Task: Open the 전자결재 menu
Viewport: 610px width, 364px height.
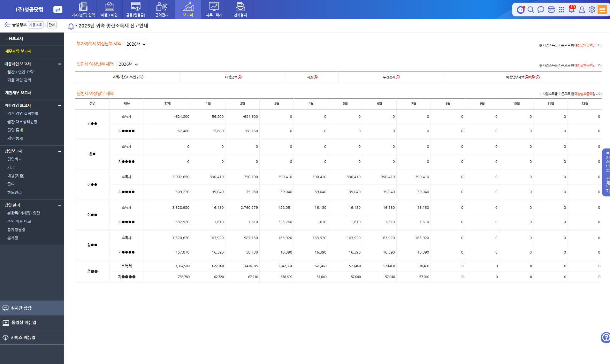Action: pyautogui.click(x=240, y=10)
